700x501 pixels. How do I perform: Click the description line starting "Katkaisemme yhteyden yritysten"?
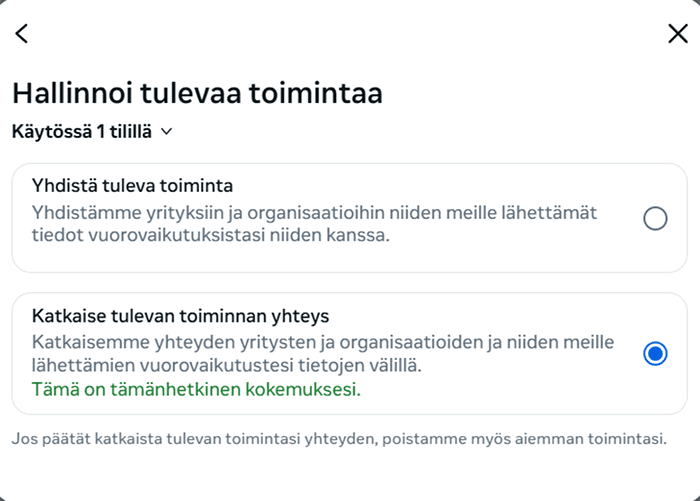pos(322,343)
